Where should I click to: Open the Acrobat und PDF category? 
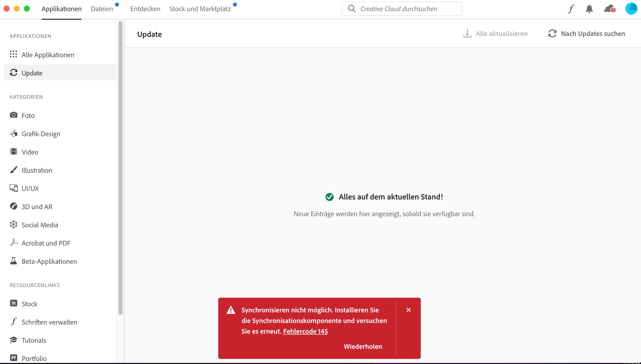[x=46, y=243]
